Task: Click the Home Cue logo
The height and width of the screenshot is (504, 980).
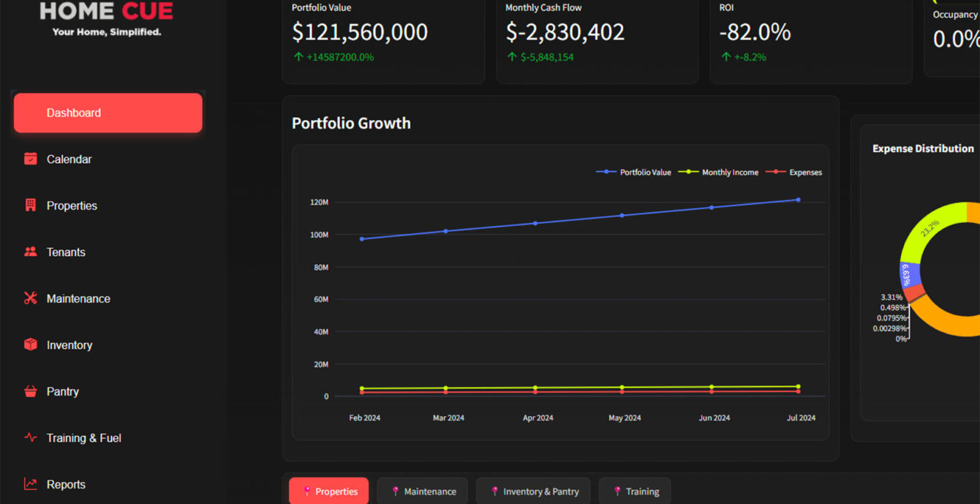Action: click(107, 18)
